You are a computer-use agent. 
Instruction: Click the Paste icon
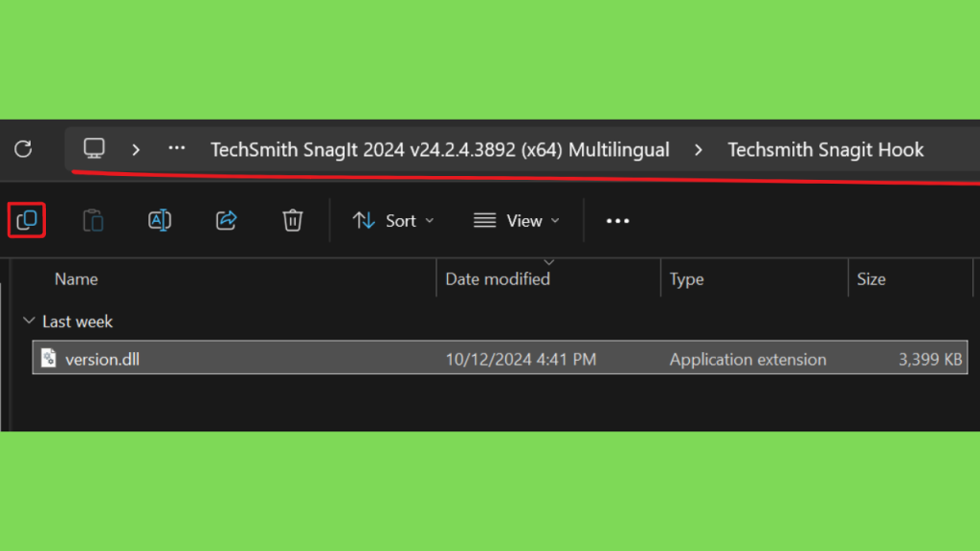(x=93, y=221)
